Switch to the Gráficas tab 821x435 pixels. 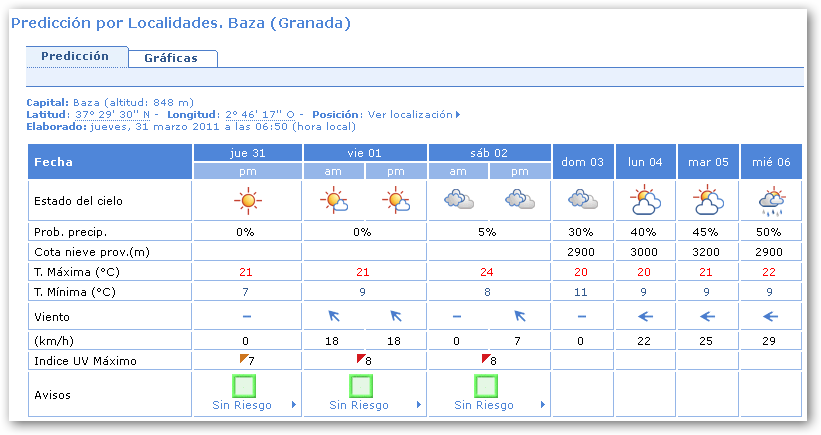point(171,58)
